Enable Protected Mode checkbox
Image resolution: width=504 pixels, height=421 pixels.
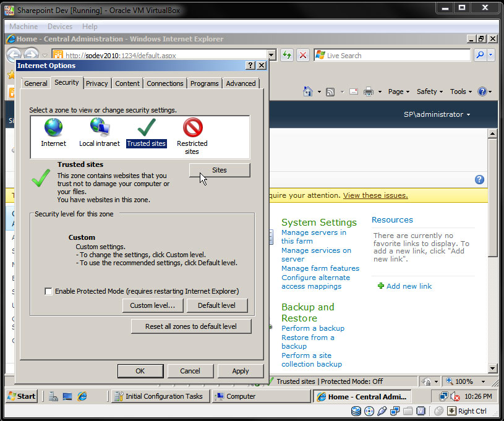[48, 292]
